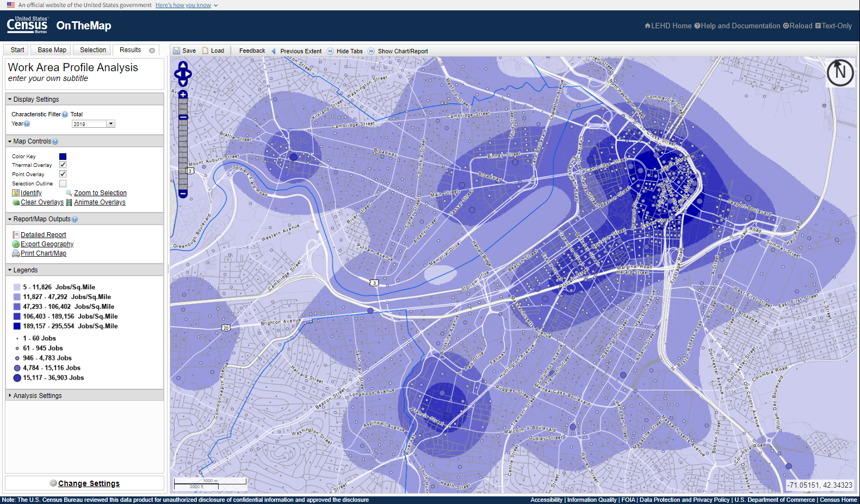Open the Accessibility footer link
860x504 pixels.
pyautogui.click(x=546, y=500)
